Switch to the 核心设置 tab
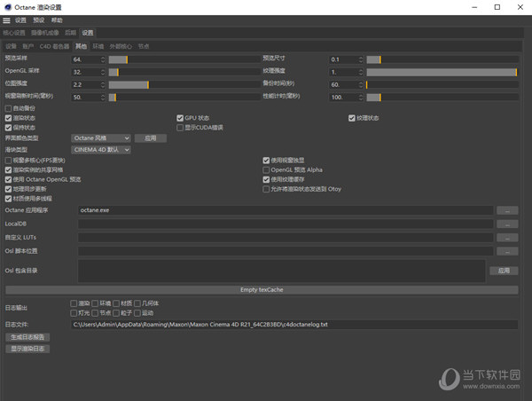This screenshot has height=401, width=532. [14, 33]
